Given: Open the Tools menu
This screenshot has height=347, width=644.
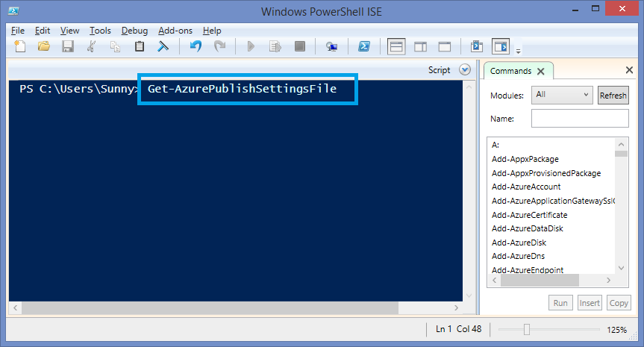Looking at the screenshot, I should pos(100,31).
